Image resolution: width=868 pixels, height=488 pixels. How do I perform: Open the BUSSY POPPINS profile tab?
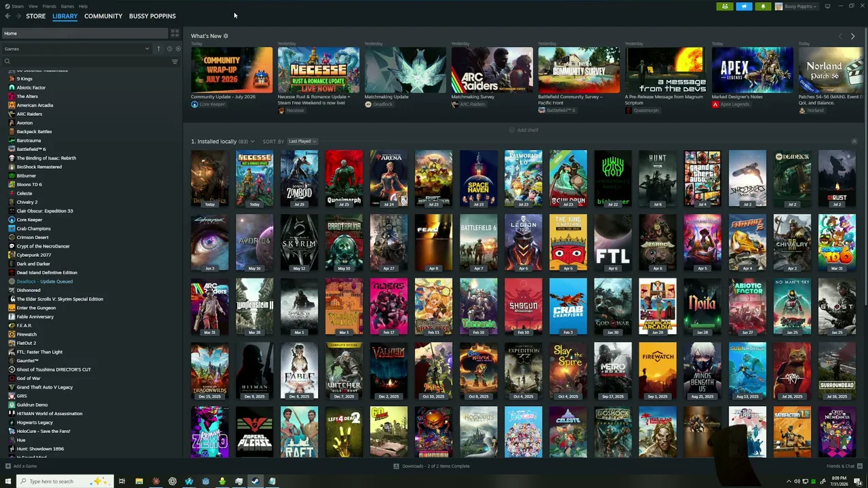pos(153,16)
